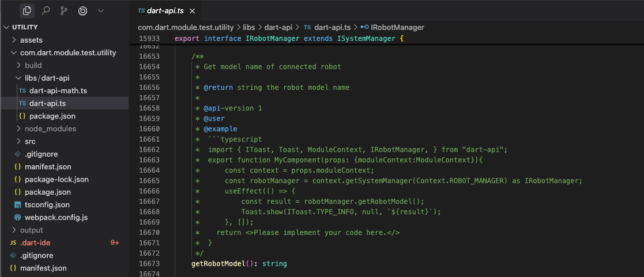This screenshot has width=644, height=277.
Task: Open the Search view icon
Action: [x=46, y=10]
